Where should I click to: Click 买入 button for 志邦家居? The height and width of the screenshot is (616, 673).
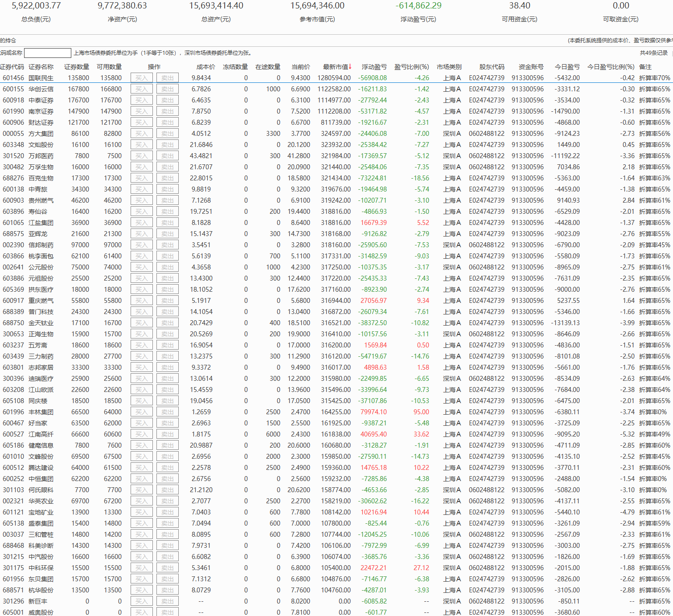pyautogui.click(x=142, y=367)
